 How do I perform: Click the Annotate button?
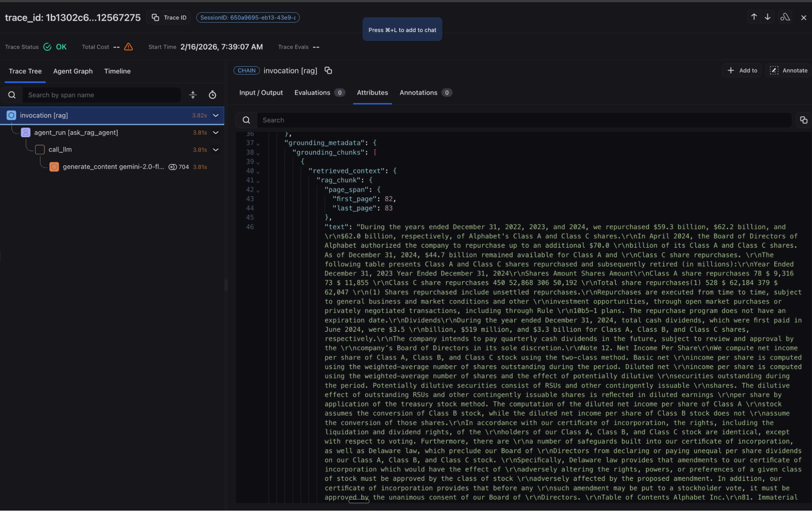[x=788, y=70]
